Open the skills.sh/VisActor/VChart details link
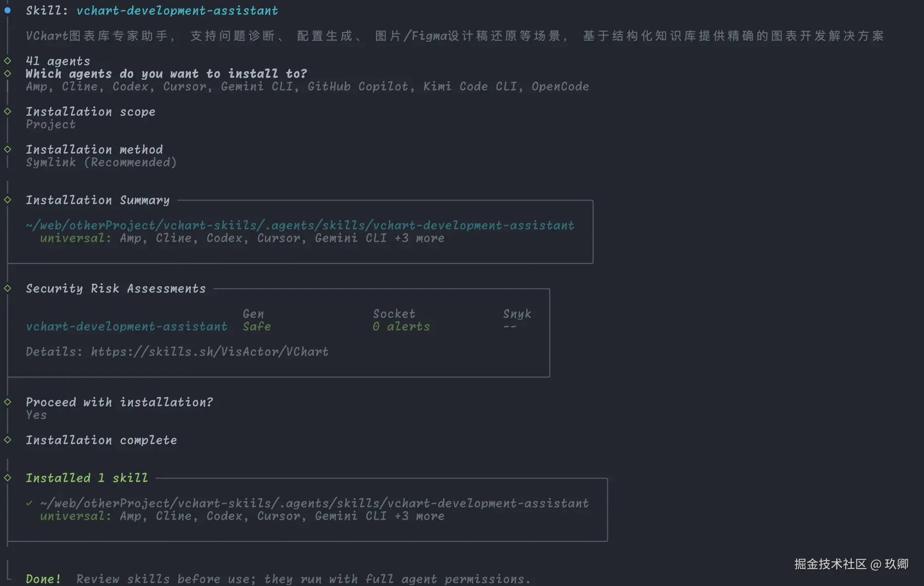Image resolution: width=924 pixels, height=586 pixels. pos(210,352)
